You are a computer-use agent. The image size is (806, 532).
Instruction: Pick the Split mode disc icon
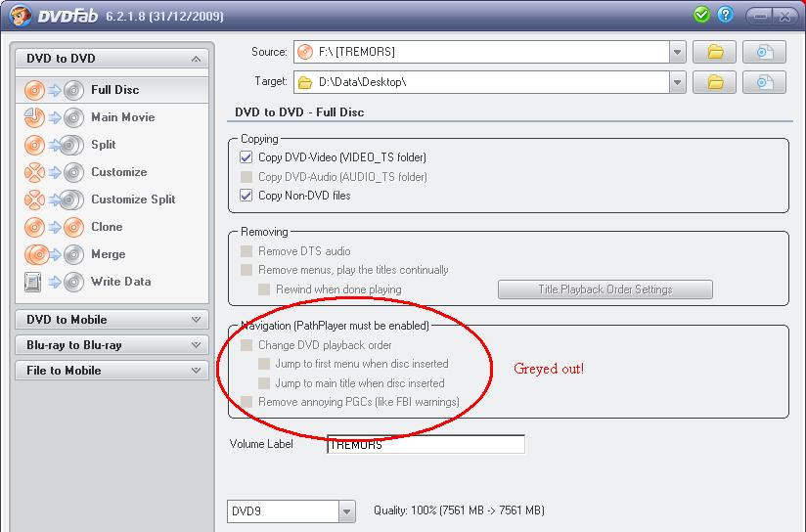tap(54, 145)
